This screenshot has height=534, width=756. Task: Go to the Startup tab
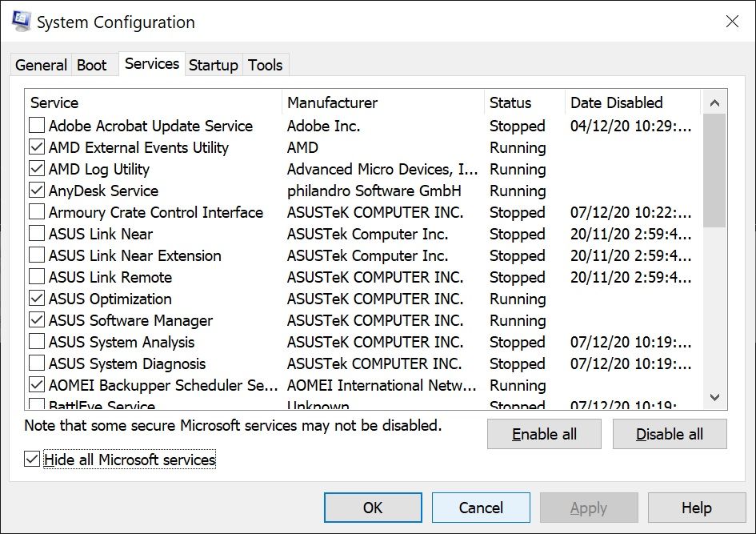pyautogui.click(x=213, y=65)
